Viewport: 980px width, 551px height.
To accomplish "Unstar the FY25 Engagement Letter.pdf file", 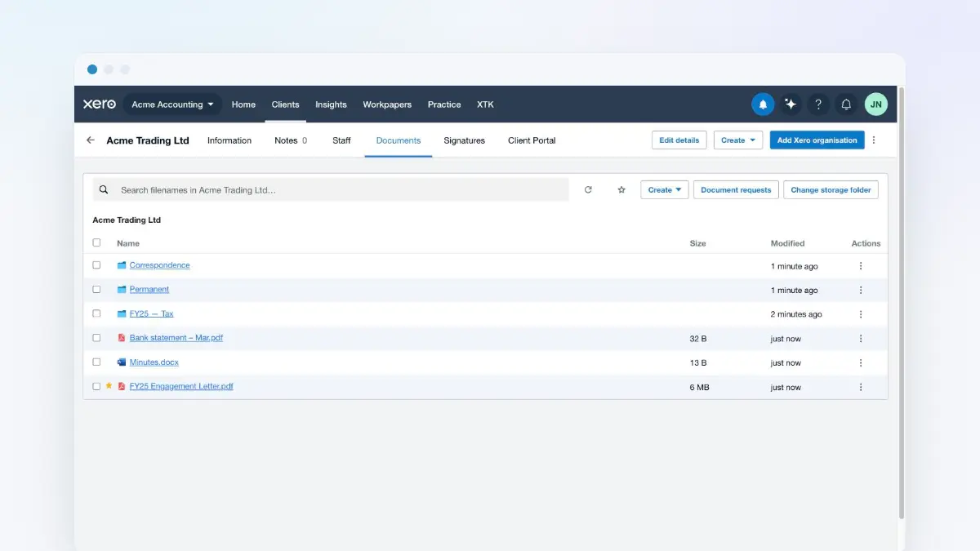I will (109, 386).
